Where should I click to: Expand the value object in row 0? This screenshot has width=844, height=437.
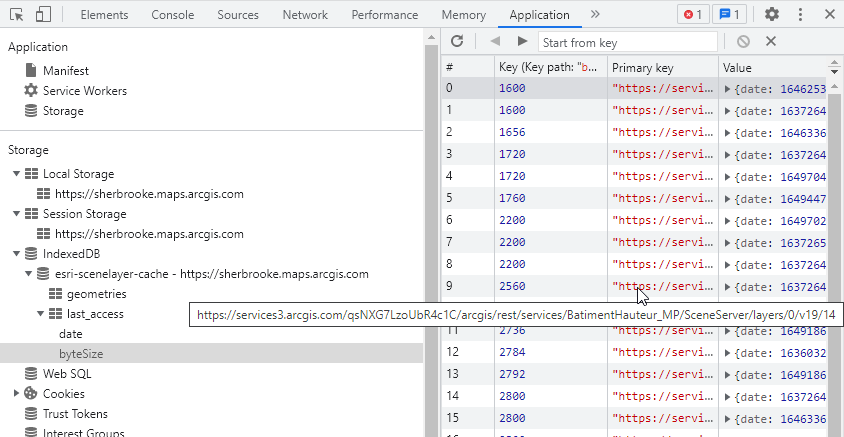[727, 89]
